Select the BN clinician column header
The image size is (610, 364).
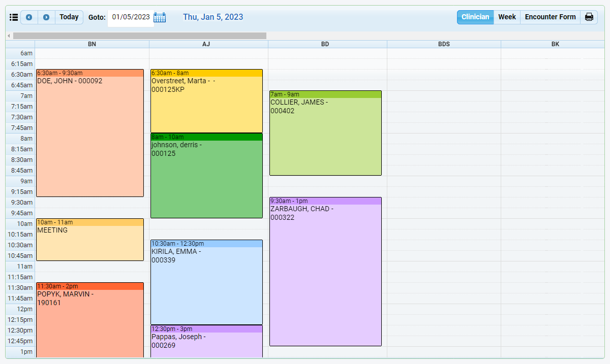coord(91,44)
